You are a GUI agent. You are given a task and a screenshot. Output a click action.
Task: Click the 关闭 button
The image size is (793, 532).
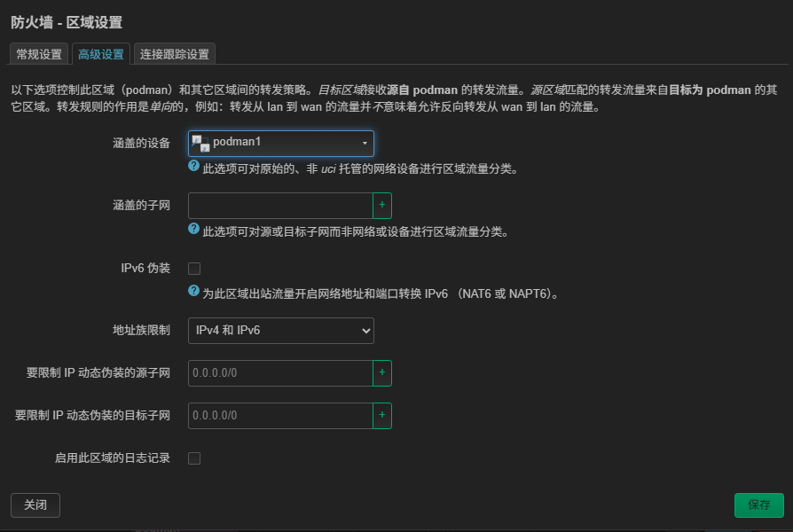pyautogui.click(x=35, y=505)
